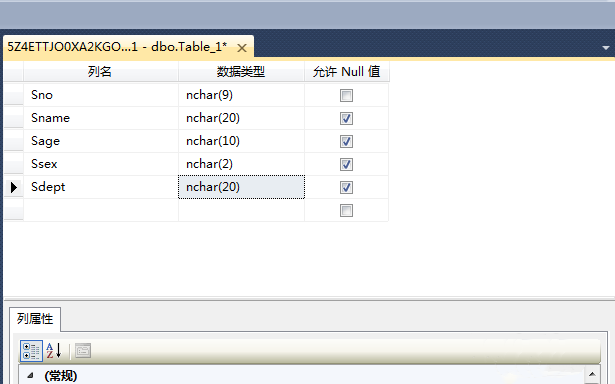Screen dimensions: 615x384
Task: Select the Sno column name cell
Action: (101, 95)
